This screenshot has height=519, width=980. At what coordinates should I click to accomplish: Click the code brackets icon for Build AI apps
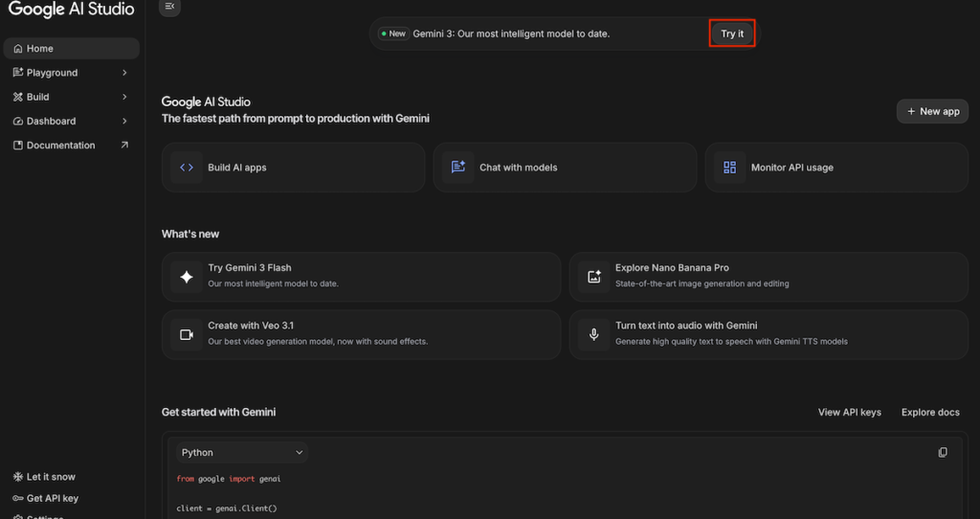(x=187, y=168)
